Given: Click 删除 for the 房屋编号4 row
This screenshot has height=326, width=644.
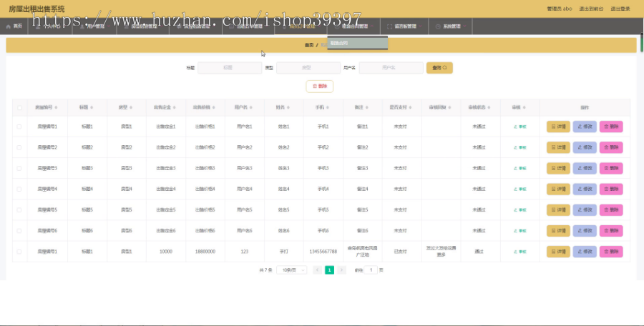Looking at the screenshot, I should [611, 189].
